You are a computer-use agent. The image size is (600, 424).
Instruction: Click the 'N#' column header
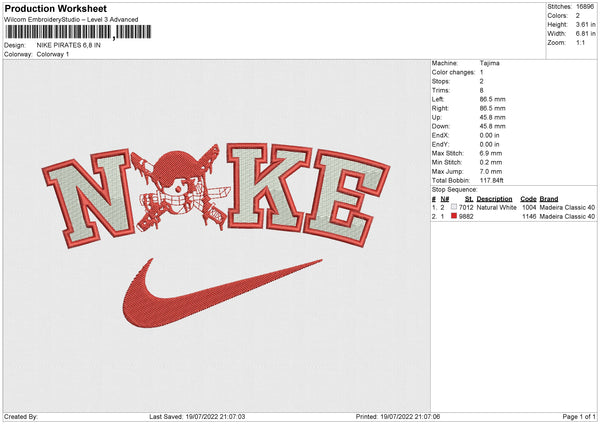click(445, 199)
